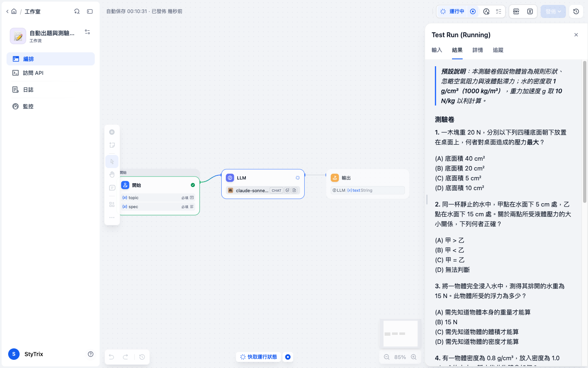Image resolution: width=588 pixels, height=368 pixels.
Task: Click the comment tool icon
Action: 112,188
